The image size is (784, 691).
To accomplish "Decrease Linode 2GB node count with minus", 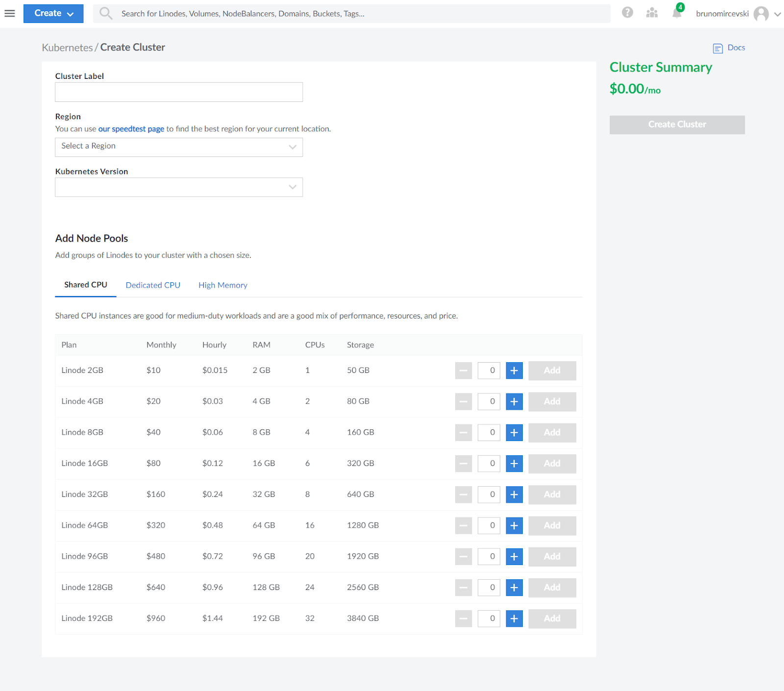I will 464,370.
